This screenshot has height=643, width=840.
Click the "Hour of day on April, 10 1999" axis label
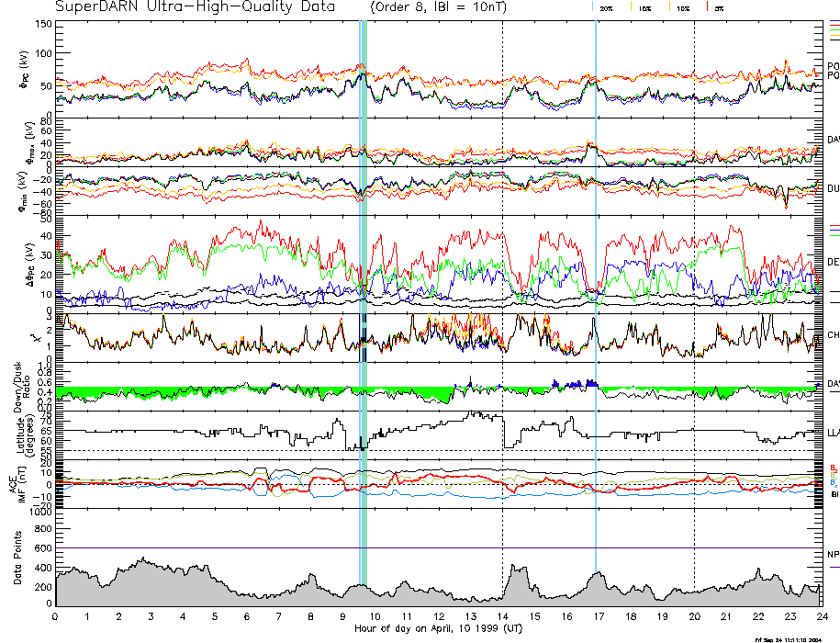[437, 628]
